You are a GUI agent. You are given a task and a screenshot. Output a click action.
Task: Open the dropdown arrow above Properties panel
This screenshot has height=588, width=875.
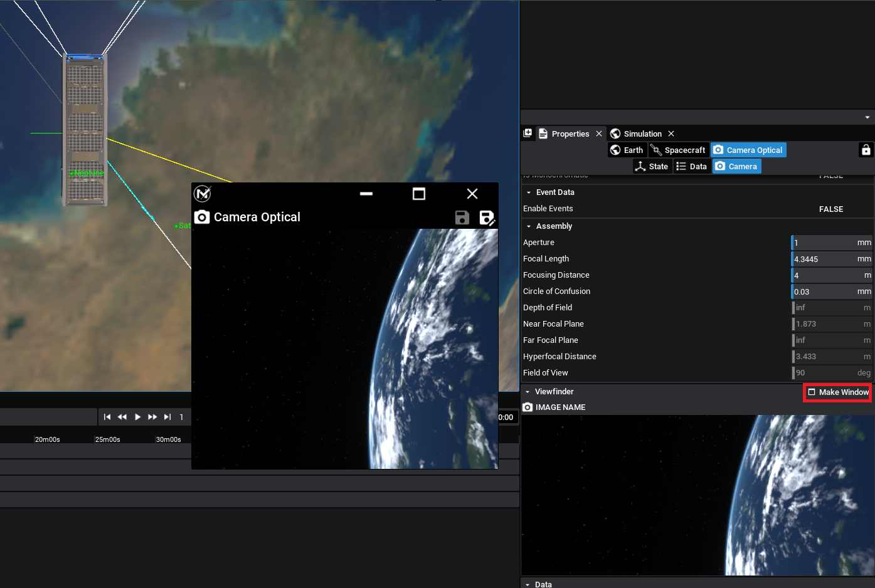(x=867, y=117)
